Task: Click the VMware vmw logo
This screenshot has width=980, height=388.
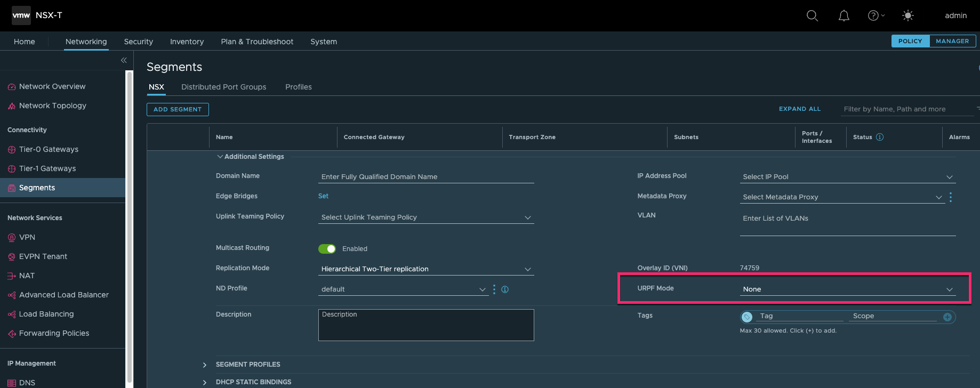Action: tap(21, 15)
